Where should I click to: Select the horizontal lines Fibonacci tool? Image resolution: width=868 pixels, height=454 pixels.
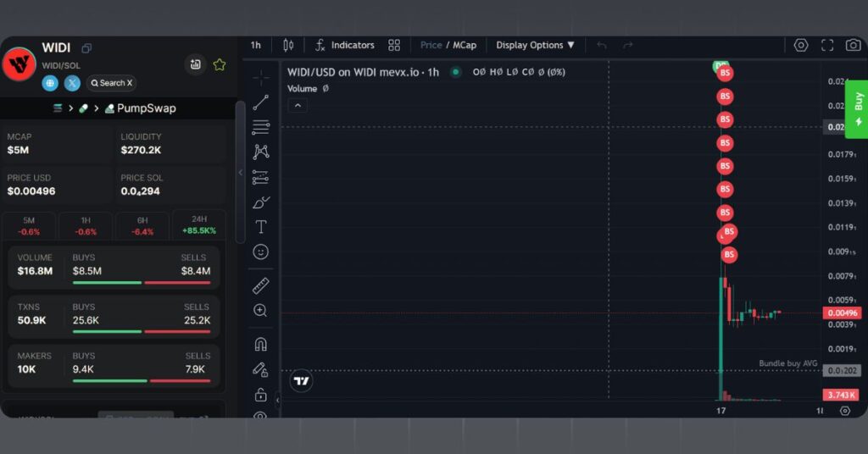coord(261,127)
